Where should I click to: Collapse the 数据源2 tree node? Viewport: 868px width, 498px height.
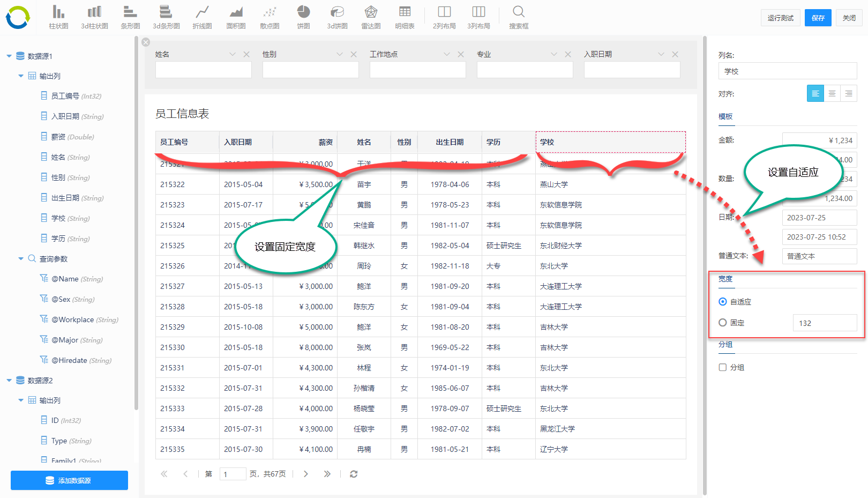pyautogui.click(x=9, y=380)
